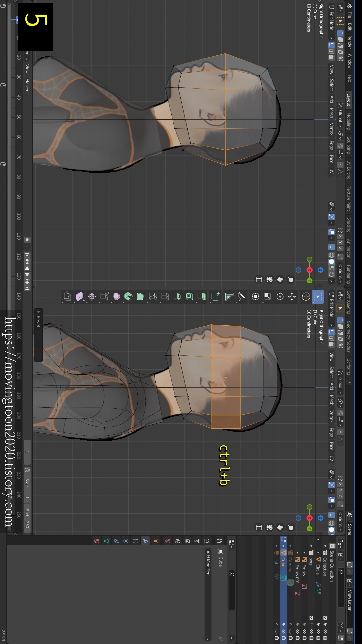
Task: Select the Edge Slide tool
Action: point(104,297)
